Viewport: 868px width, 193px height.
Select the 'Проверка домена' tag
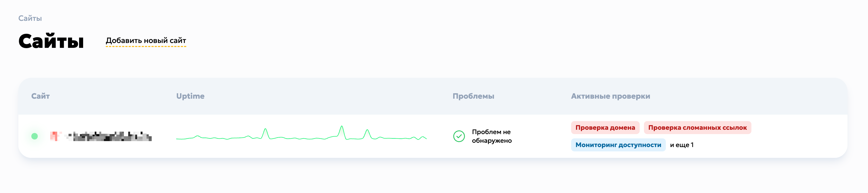click(x=605, y=128)
